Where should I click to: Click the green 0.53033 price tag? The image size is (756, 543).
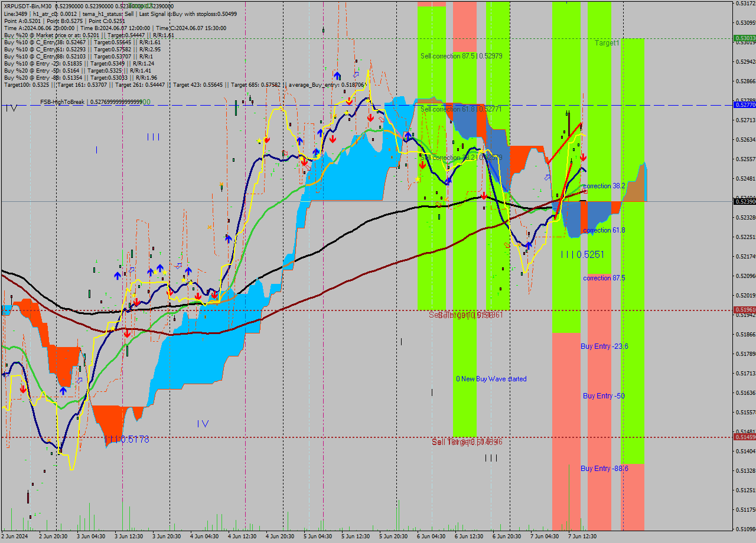point(744,38)
